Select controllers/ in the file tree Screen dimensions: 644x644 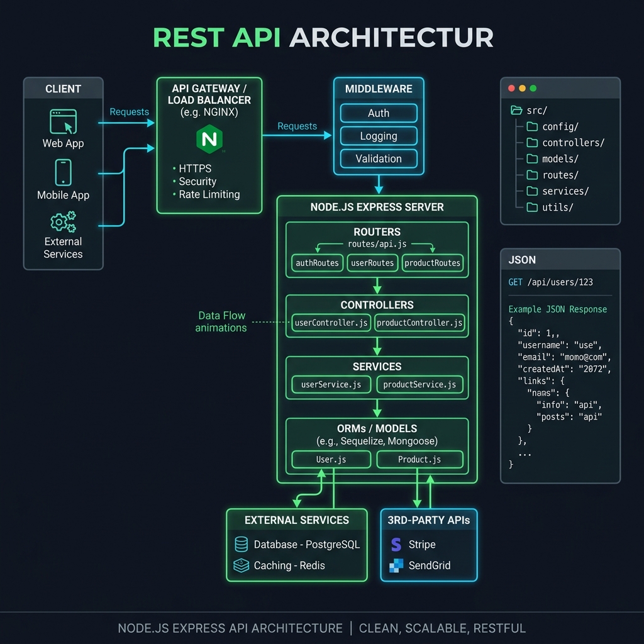click(x=565, y=143)
